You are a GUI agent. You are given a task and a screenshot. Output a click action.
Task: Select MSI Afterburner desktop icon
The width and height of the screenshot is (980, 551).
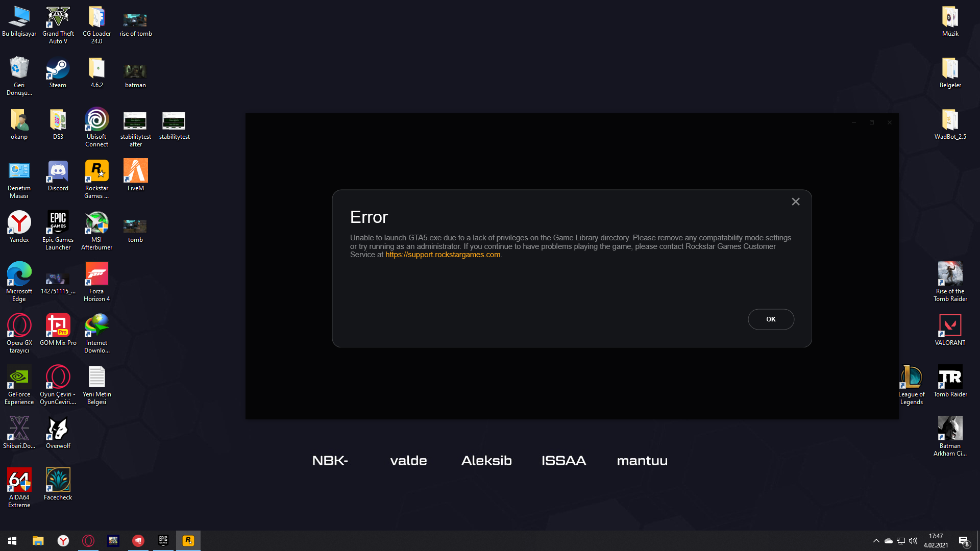pyautogui.click(x=96, y=223)
